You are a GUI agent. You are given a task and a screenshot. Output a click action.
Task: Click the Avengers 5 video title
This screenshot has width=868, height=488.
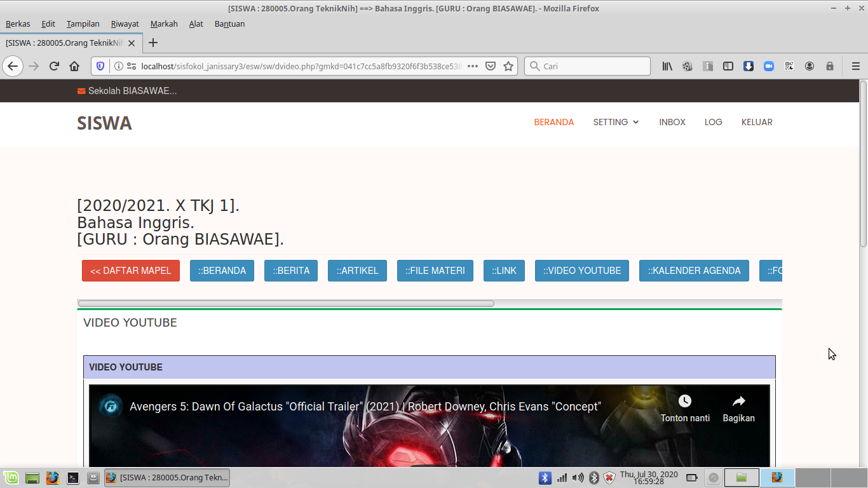pyautogui.click(x=365, y=407)
